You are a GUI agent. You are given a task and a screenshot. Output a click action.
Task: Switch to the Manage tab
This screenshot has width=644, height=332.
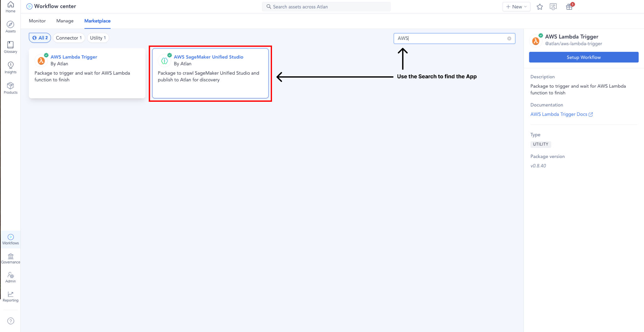click(x=65, y=21)
